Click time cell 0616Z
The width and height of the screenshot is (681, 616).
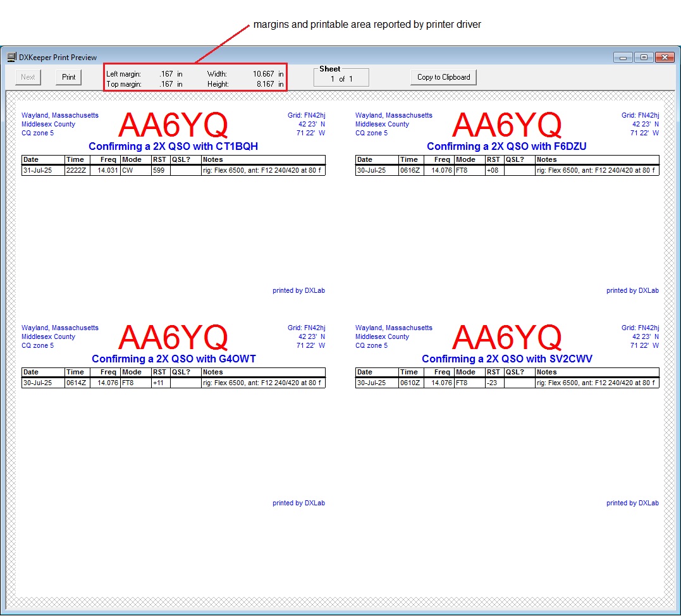click(411, 170)
